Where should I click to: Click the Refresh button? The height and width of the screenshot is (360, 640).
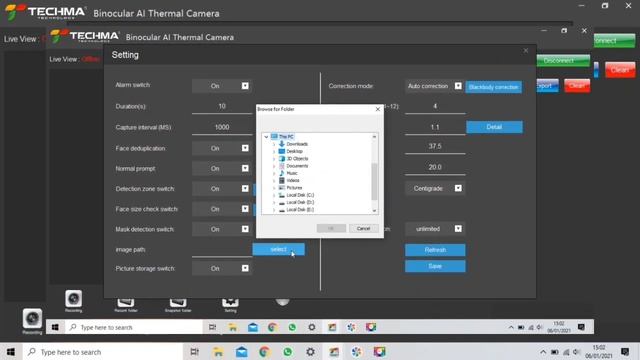(x=435, y=250)
